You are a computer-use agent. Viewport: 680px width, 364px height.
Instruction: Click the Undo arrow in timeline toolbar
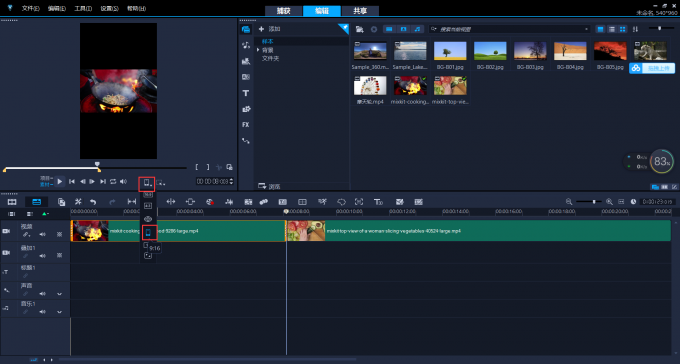[93, 202]
